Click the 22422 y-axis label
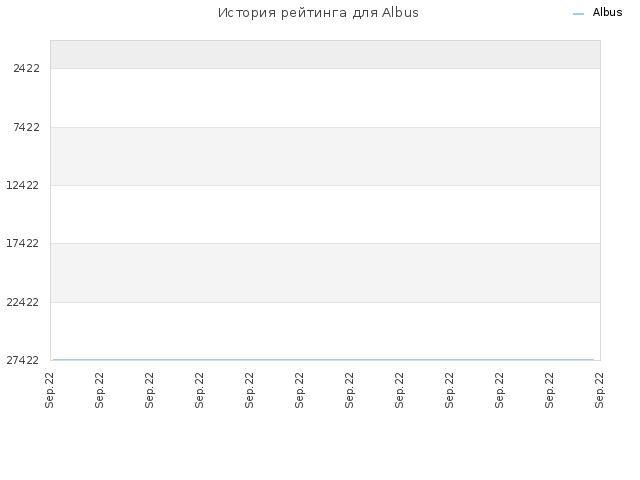Image resolution: width=640 pixels, height=480 pixels. pyautogui.click(x=22, y=302)
